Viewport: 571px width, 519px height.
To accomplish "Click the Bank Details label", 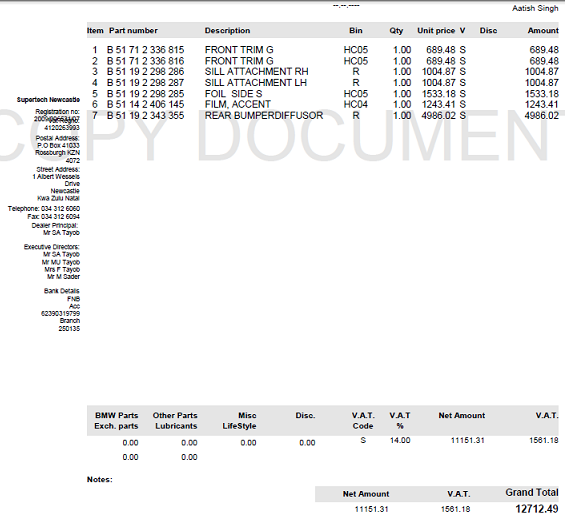I will click(x=62, y=291).
